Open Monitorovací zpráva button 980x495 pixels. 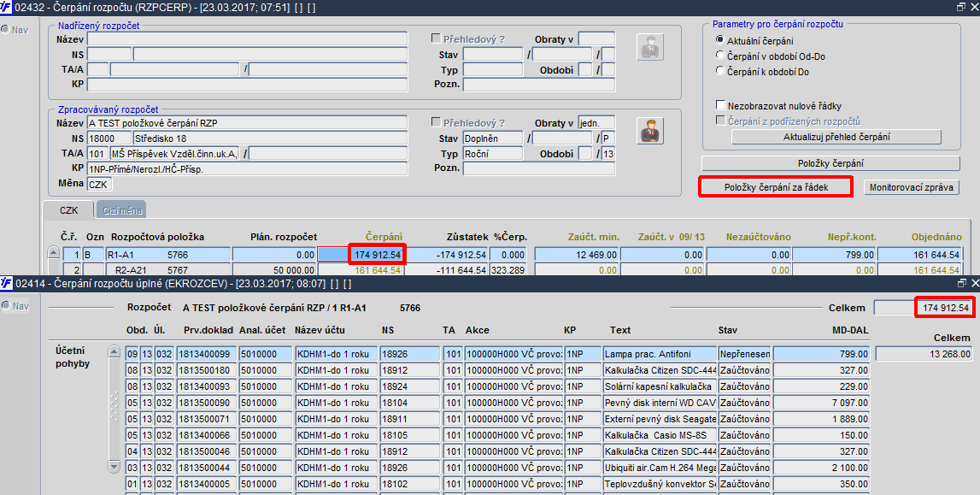(912, 187)
